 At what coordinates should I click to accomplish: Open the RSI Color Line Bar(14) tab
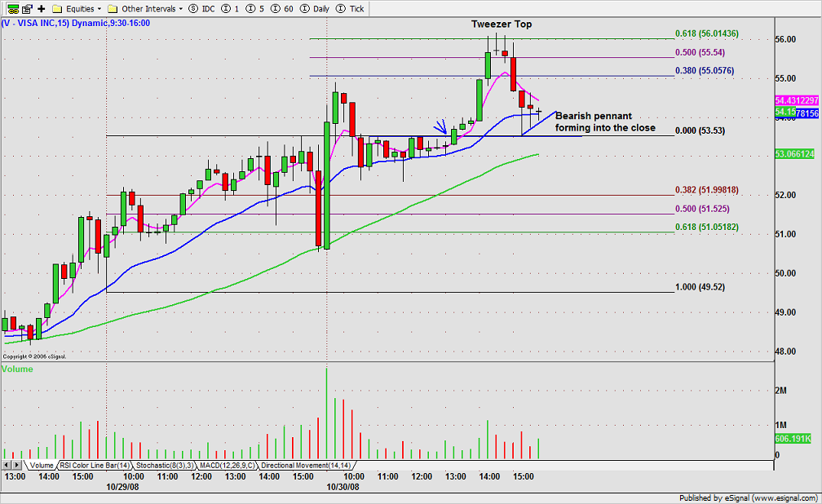95,465
